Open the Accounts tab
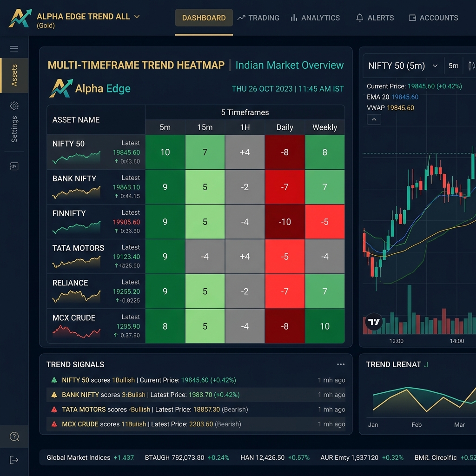This screenshot has height=476, width=476. 433,18
